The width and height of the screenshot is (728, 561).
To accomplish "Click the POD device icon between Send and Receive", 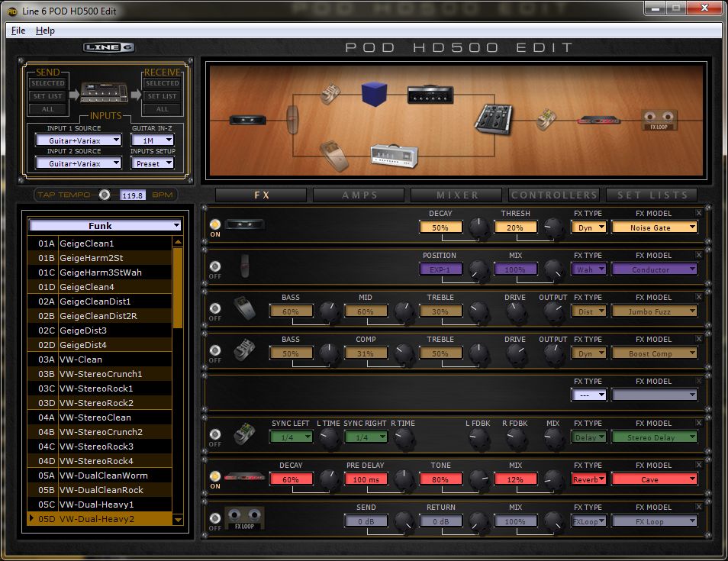I will (105, 92).
